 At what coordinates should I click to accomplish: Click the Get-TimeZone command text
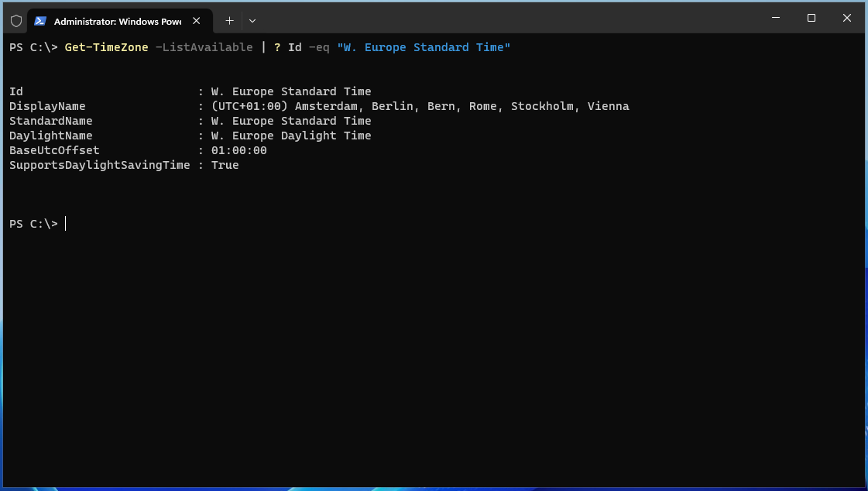click(x=106, y=47)
